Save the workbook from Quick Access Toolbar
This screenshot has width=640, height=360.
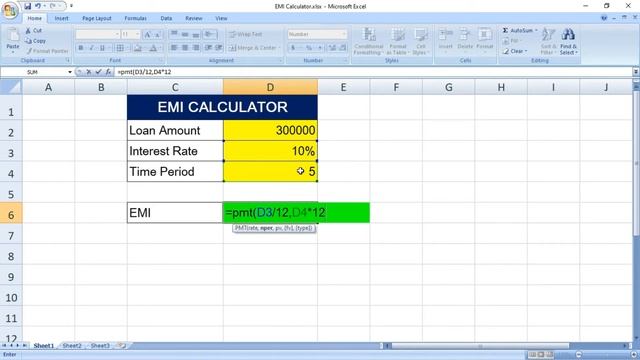[27, 6]
